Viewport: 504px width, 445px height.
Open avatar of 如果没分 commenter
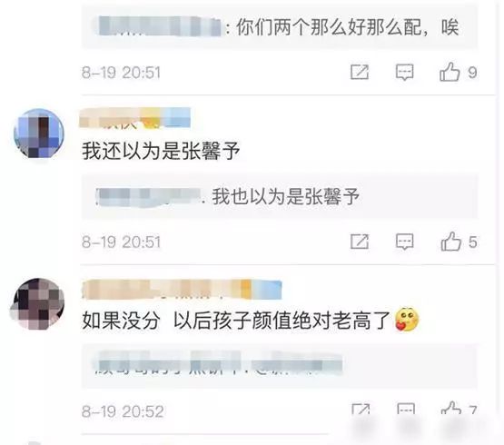[x=37, y=304]
